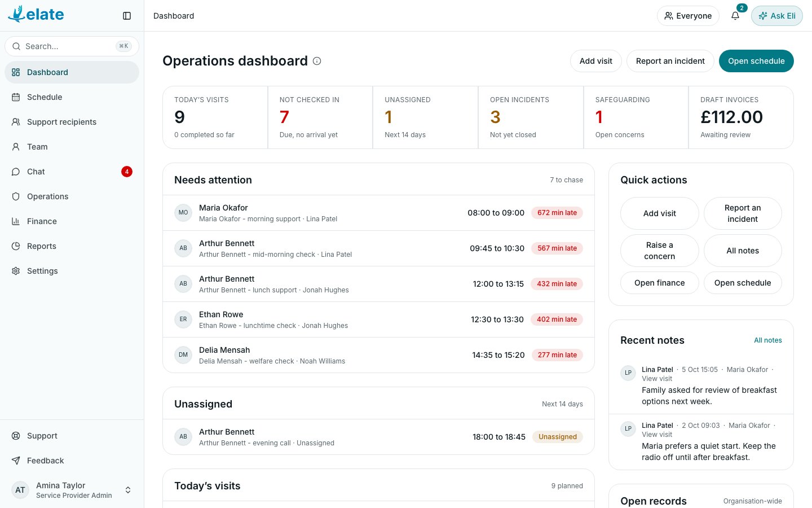Viewport: 812px width, 508px height.
Task: Click the All notes quick action button
Action: [x=743, y=251]
